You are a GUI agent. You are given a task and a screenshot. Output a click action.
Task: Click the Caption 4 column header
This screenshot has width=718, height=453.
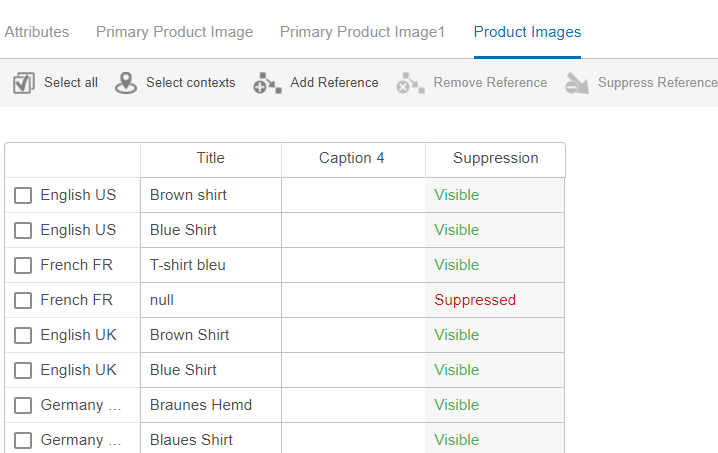point(352,158)
